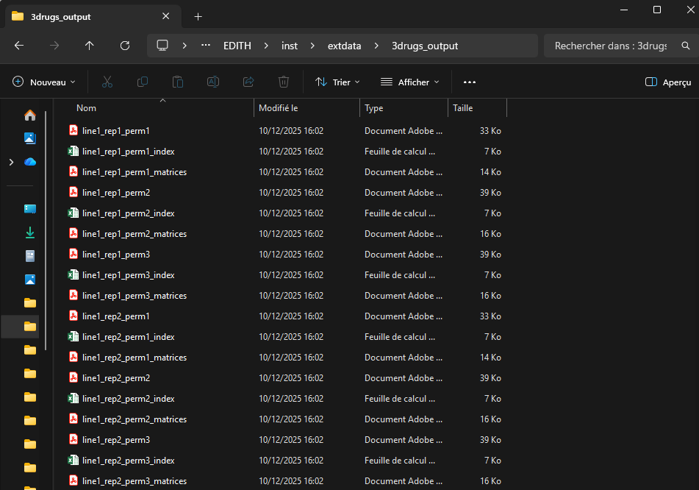Click the Copy icon in toolbar
699x490 pixels.
click(x=142, y=82)
